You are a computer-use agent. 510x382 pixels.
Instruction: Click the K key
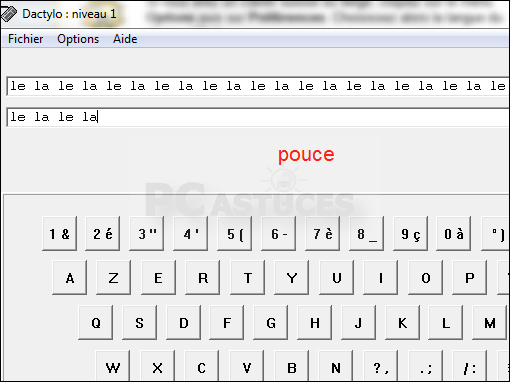(402, 322)
